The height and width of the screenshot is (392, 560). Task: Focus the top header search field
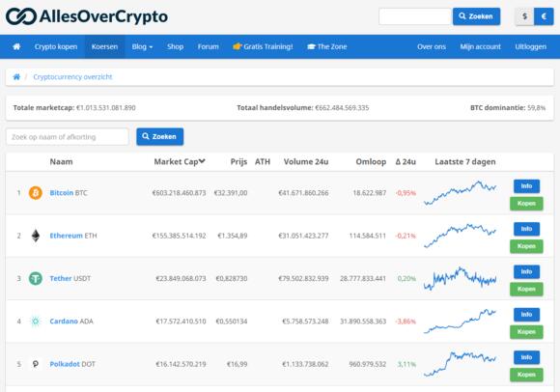(x=415, y=16)
